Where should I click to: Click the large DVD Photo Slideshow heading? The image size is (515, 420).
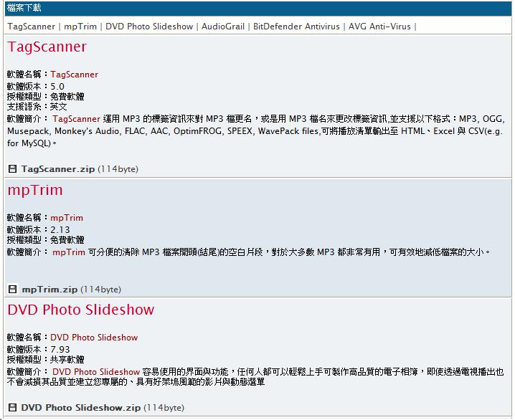[x=81, y=310]
